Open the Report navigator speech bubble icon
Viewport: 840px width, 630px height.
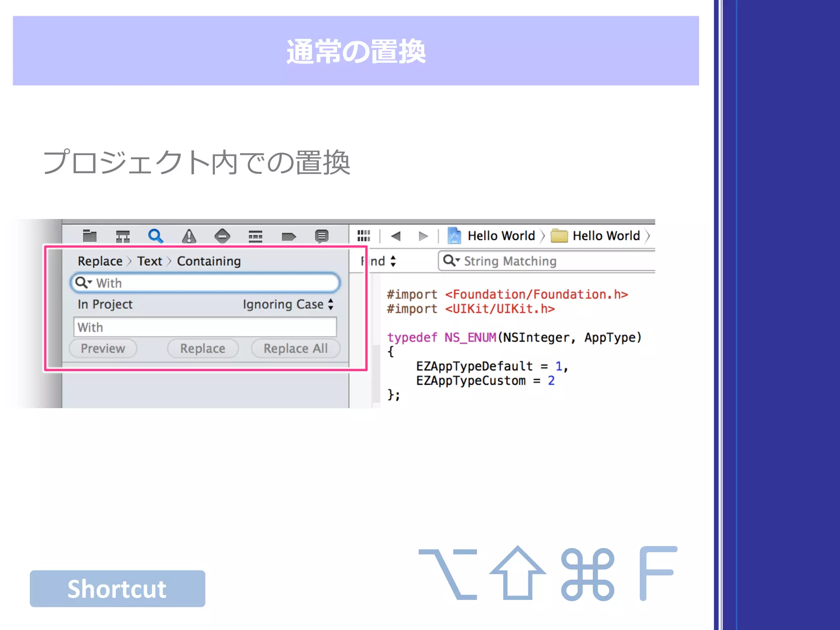[x=322, y=236]
